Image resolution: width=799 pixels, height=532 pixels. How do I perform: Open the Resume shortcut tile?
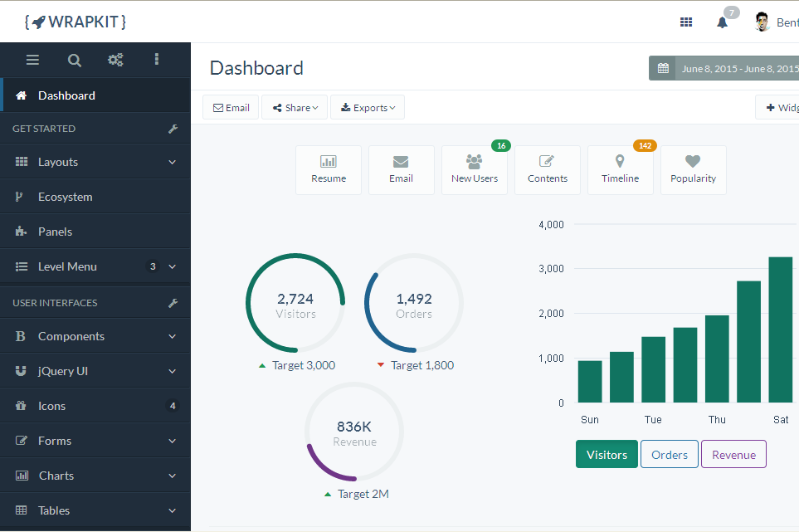329,170
